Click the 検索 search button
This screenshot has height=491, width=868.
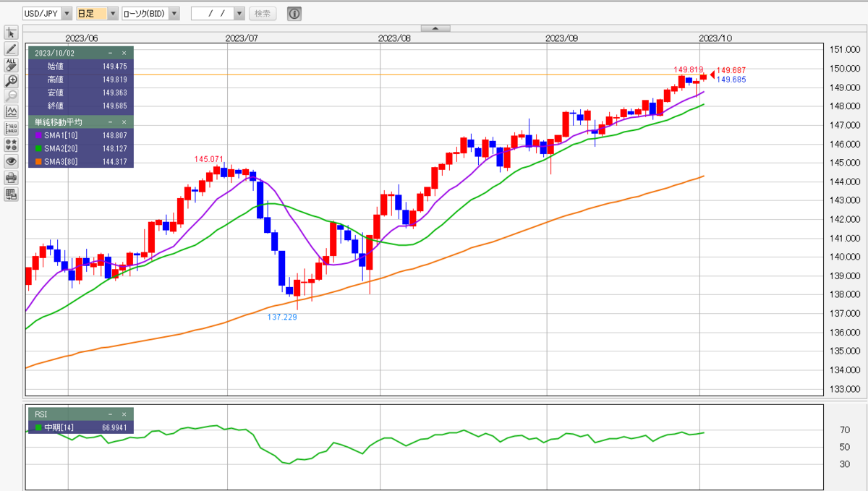(263, 14)
